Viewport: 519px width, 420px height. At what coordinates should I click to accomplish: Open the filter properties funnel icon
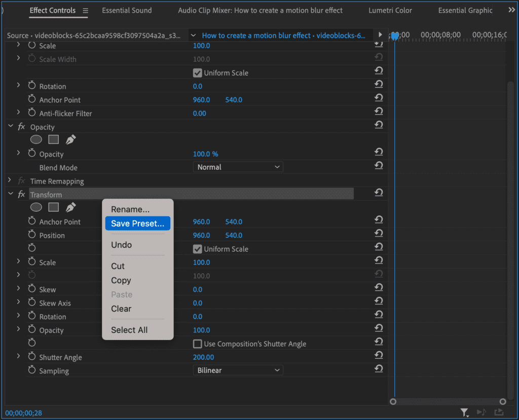pos(464,412)
